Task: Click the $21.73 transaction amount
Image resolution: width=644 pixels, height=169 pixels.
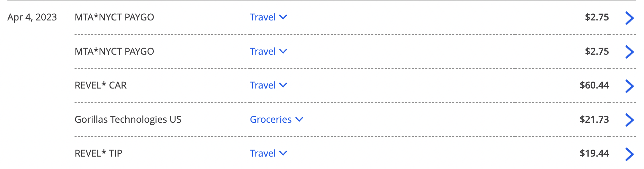Action: (x=594, y=119)
